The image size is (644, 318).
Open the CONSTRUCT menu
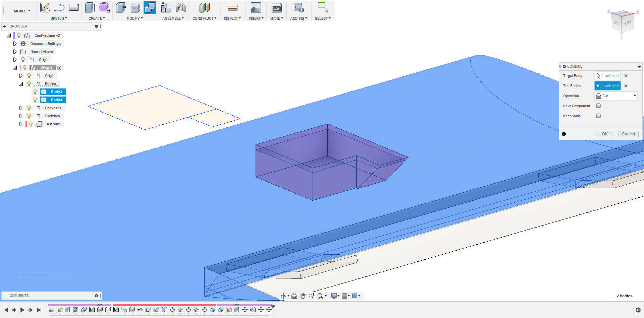coord(204,18)
